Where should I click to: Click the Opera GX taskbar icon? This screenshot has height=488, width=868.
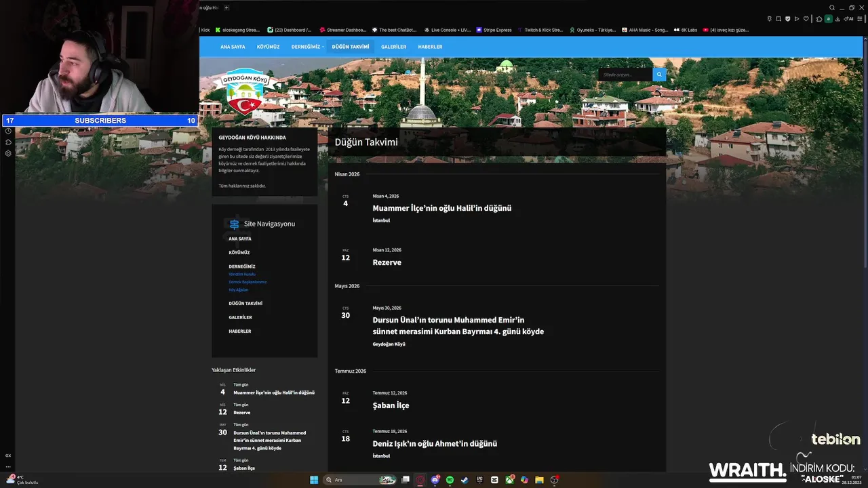[420, 480]
